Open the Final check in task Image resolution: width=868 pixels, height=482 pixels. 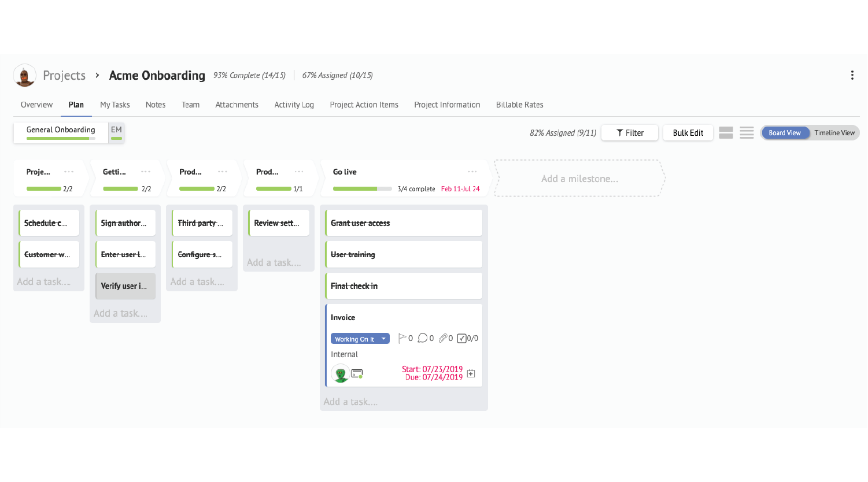pyautogui.click(x=404, y=286)
